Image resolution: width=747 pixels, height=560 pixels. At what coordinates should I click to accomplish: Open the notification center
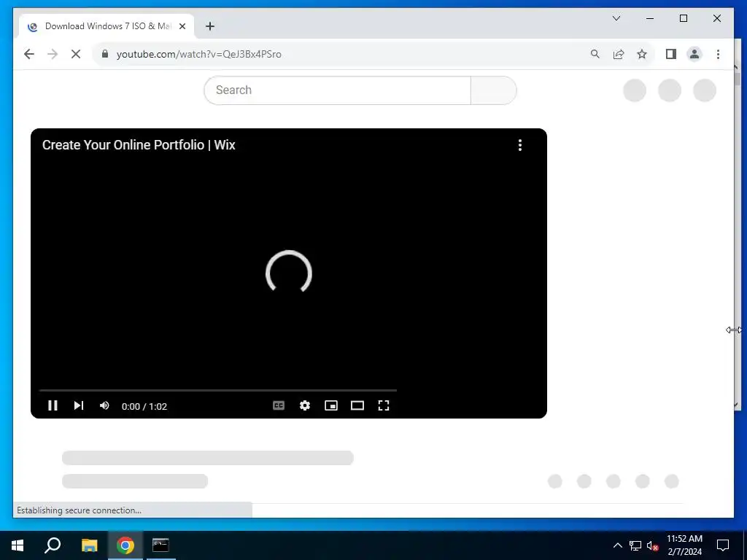point(723,545)
